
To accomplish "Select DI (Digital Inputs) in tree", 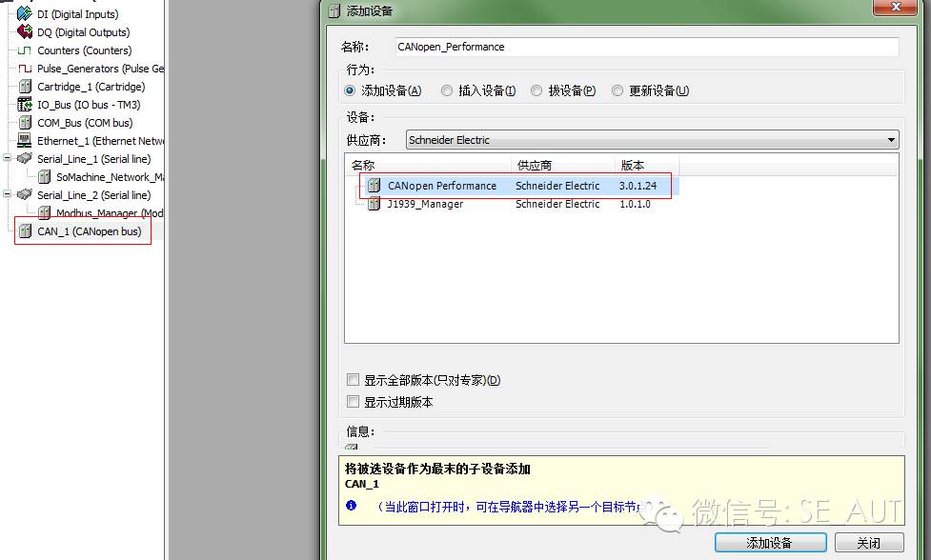I will [x=78, y=14].
